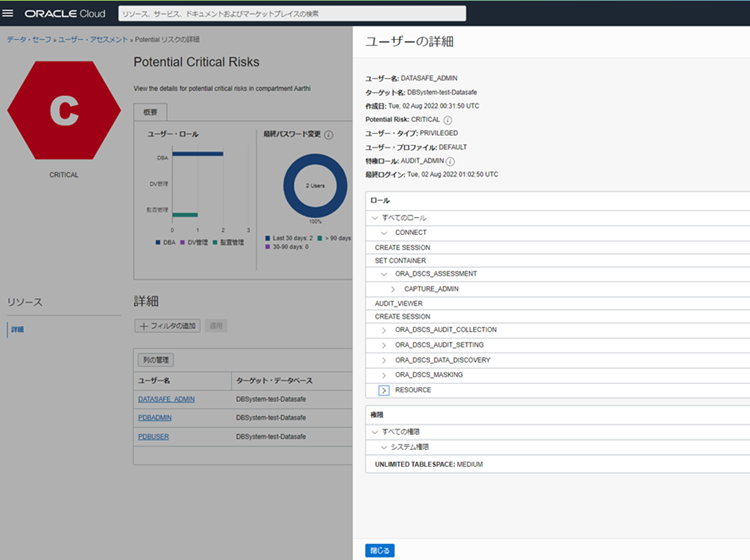Expand the CAPTURE_ADMIN role node
The image size is (750, 560).
[393, 289]
